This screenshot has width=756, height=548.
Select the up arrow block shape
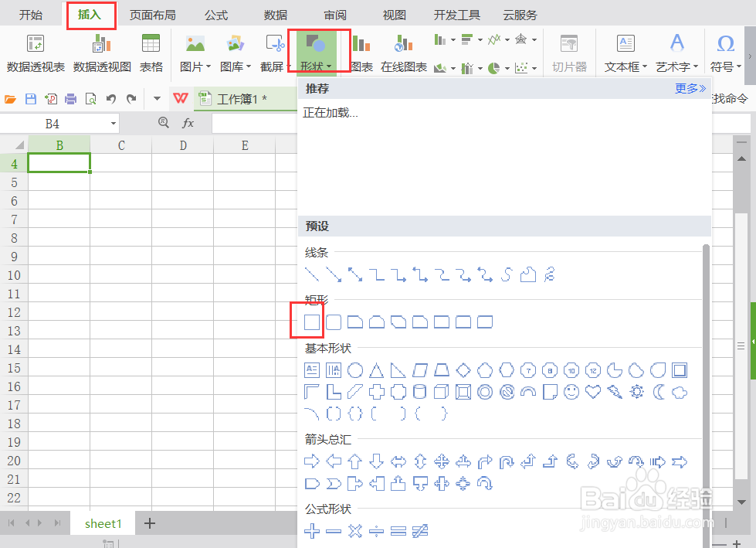pyautogui.click(x=355, y=461)
